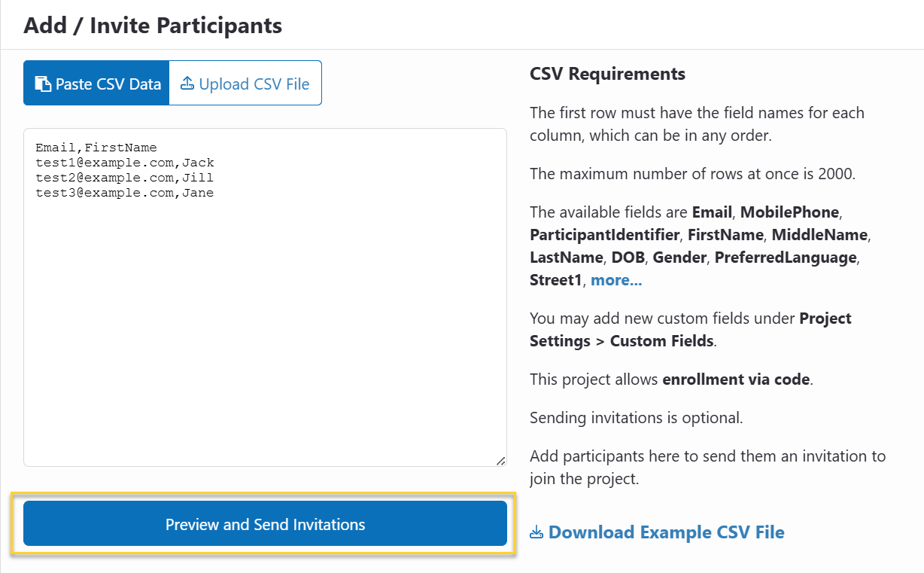Place cursor on the Email,FirstName header row
The image size is (924, 573).
(96, 148)
